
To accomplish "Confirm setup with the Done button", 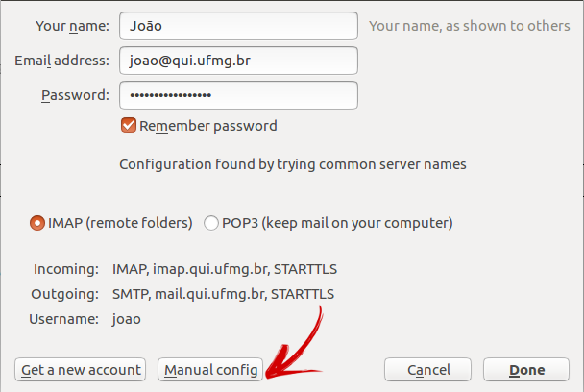I will click(x=526, y=370).
